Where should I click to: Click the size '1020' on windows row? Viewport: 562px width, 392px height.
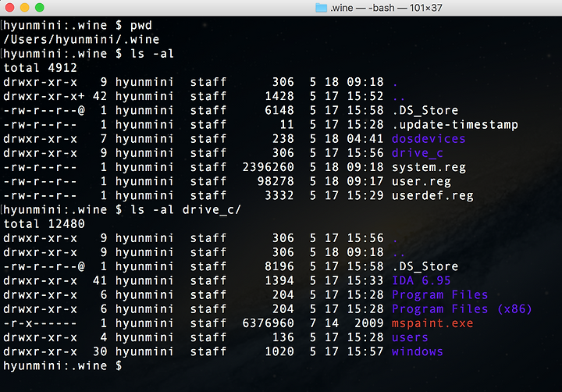(x=279, y=352)
